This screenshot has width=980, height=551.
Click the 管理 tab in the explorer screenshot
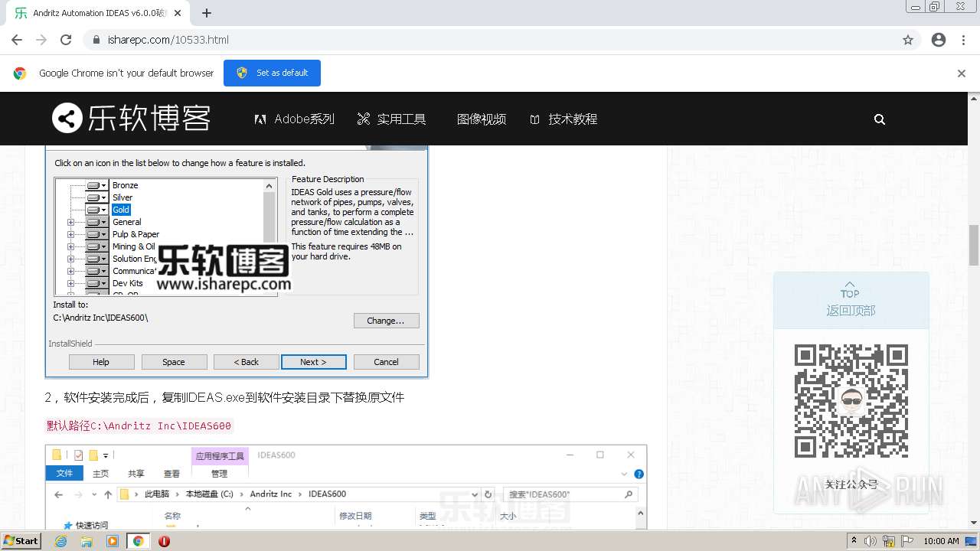219,473
